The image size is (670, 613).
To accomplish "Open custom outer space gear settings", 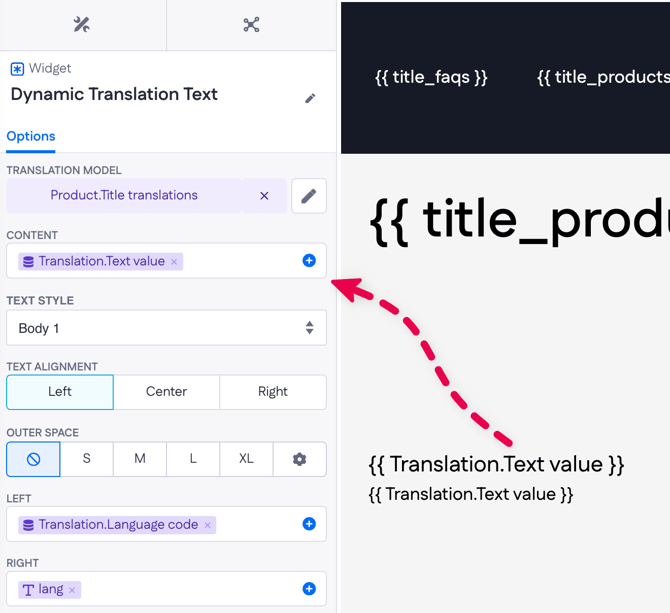I will point(299,459).
